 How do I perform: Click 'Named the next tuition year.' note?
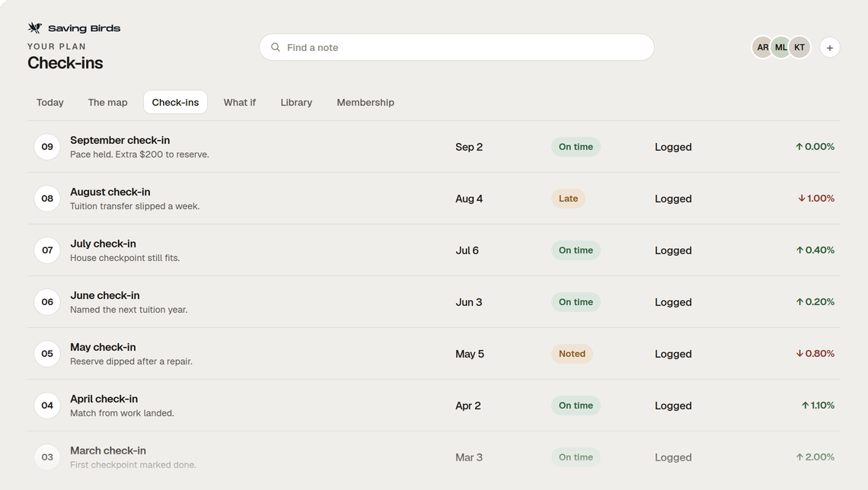click(x=129, y=309)
